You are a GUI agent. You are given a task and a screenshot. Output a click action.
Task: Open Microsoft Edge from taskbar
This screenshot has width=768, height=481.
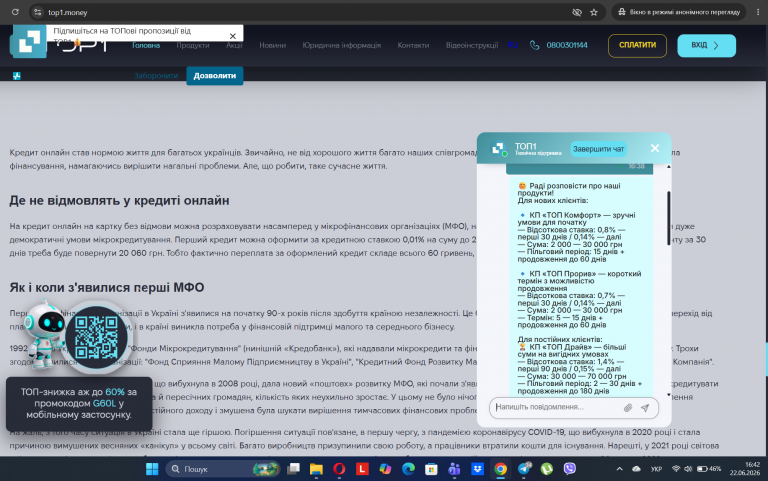pyautogui.click(x=408, y=469)
